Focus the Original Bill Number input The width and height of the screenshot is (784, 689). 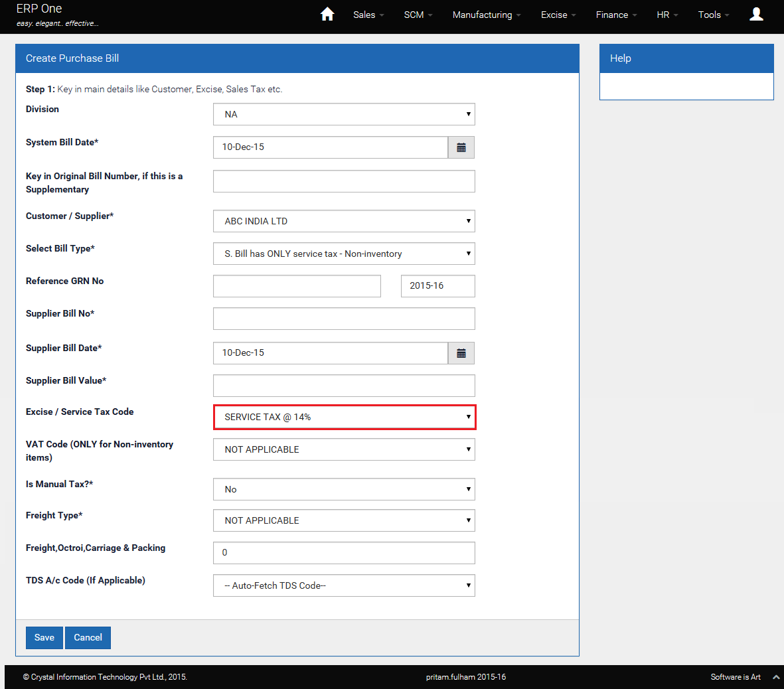(344, 181)
